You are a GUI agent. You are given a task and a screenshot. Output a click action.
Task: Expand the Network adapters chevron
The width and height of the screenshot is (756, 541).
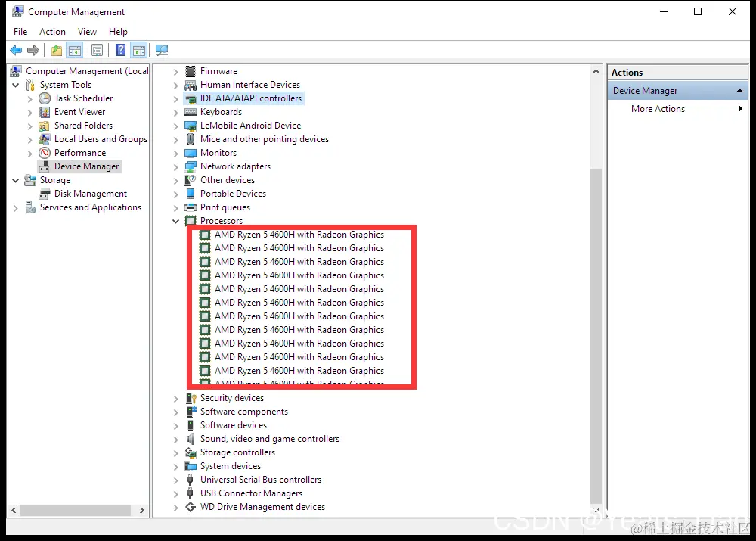175,167
